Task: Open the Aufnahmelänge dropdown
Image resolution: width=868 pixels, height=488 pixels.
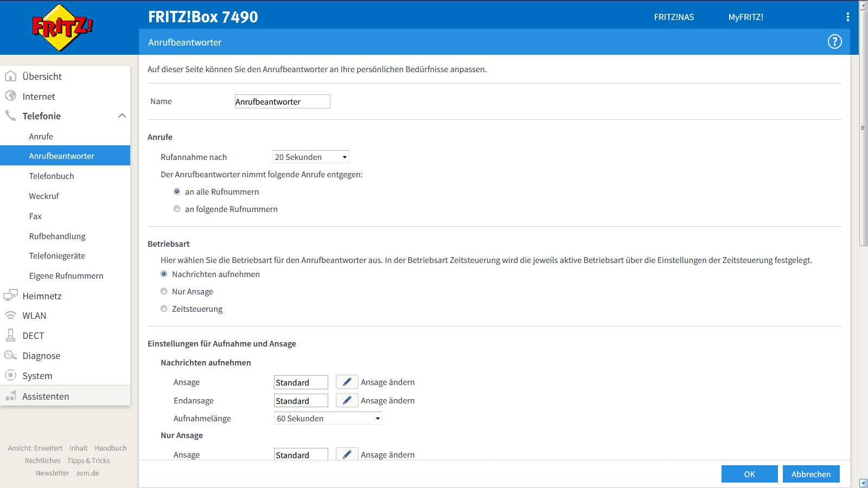Action: pyautogui.click(x=328, y=418)
